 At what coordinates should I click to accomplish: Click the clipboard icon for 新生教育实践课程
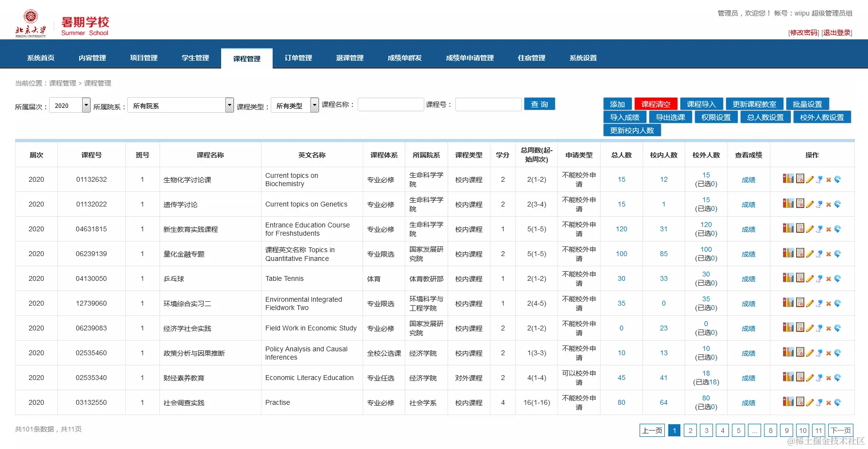click(x=800, y=229)
